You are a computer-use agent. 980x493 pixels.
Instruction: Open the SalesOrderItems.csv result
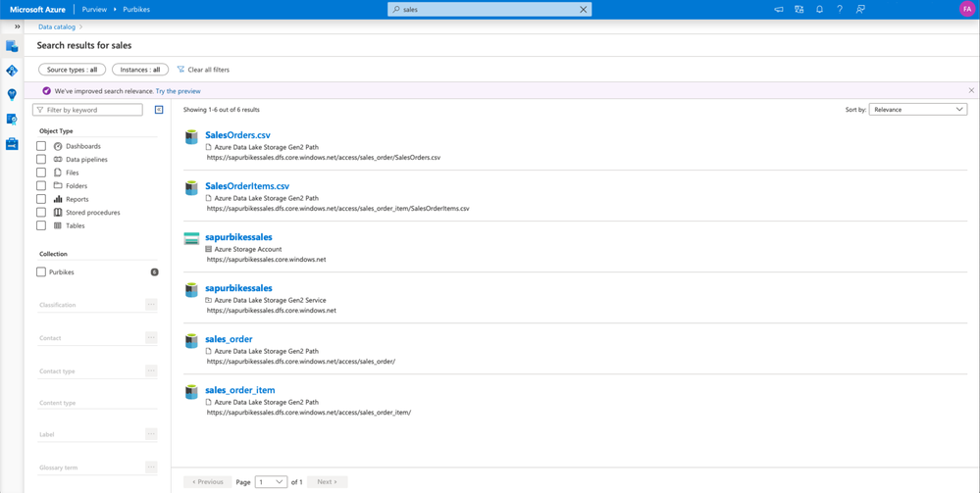[x=247, y=186]
